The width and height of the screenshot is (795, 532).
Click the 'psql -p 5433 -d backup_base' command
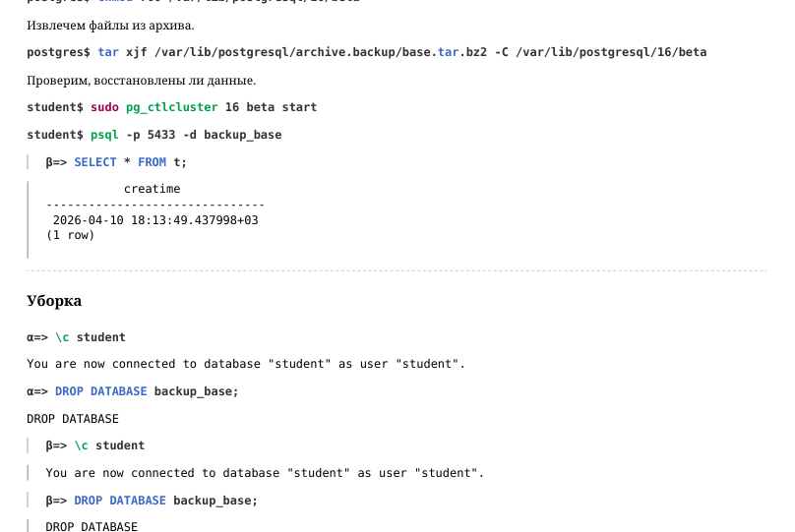tap(154, 135)
